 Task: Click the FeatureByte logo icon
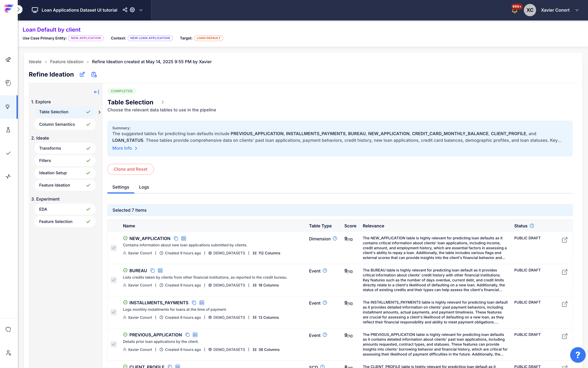pos(9,9)
